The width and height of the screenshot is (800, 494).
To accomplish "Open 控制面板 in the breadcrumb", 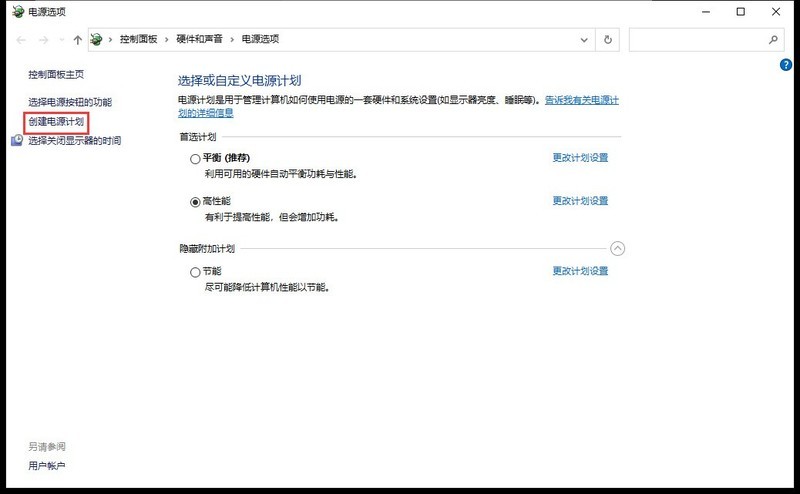I will pos(138,39).
